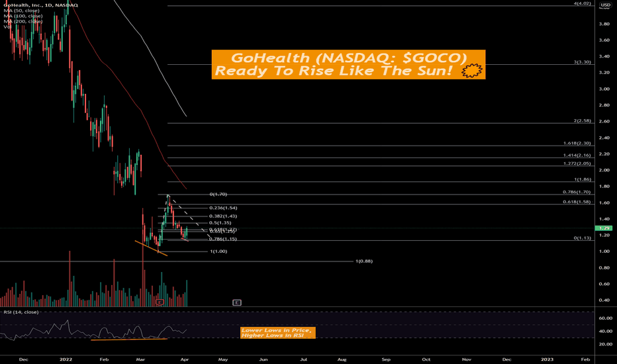Click the 1.414(2.16) Fibonacci extension label
The height and width of the screenshot is (364, 617).
coord(577,156)
